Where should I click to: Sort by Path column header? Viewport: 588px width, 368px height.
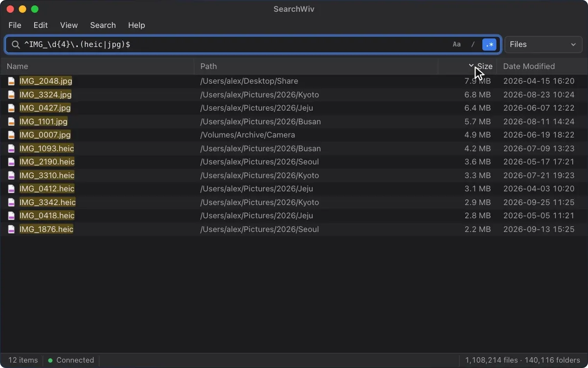click(x=316, y=66)
